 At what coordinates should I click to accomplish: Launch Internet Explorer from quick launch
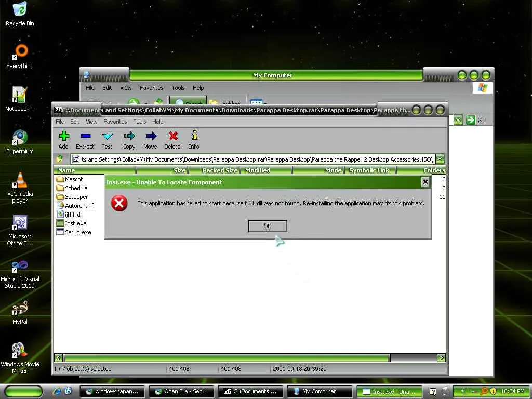pos(57,392)
